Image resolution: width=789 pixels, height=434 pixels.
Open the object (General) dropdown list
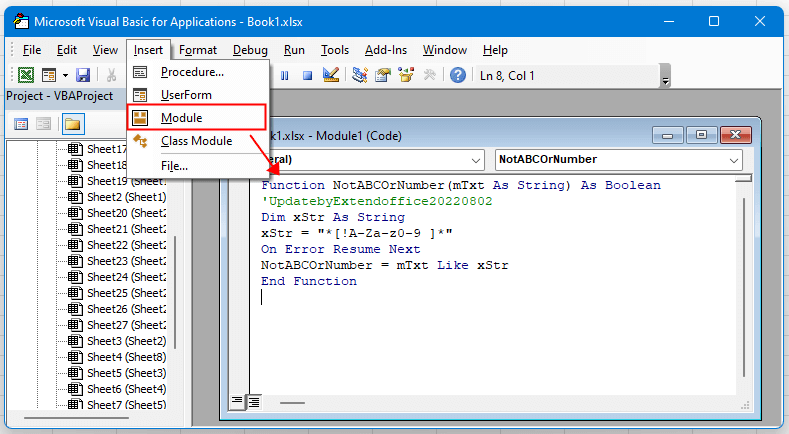click(474, 159)
